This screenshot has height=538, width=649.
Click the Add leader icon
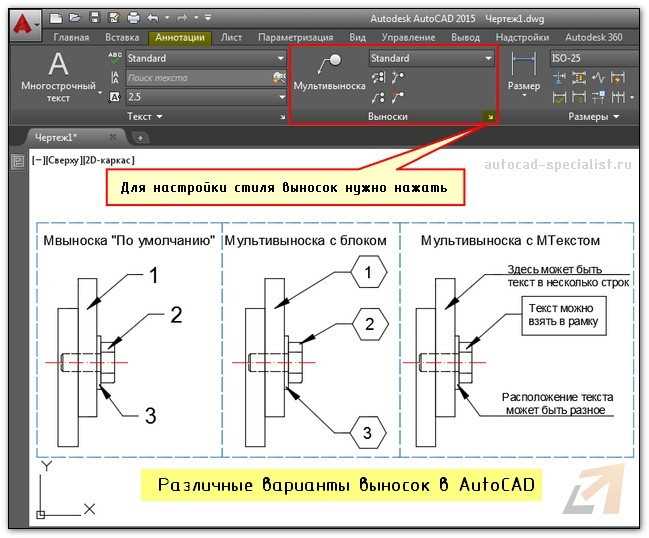(398, 77)
